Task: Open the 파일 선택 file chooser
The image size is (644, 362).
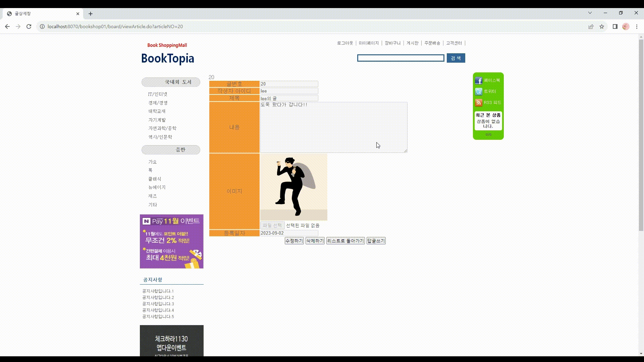Action: [x=272, y=225]
